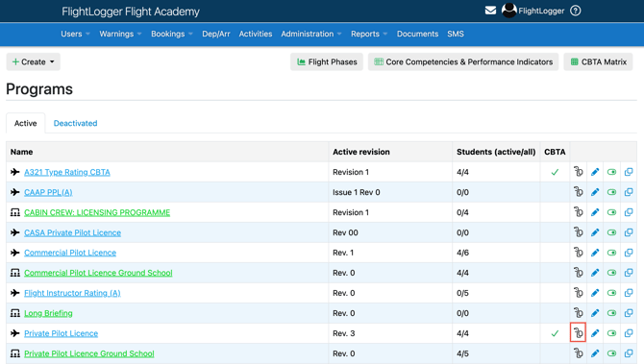Viewport: 644px width, 364px height.
Task: Toggle active switch for Flight Instructor Rating (A)
Action: point(611,293)
